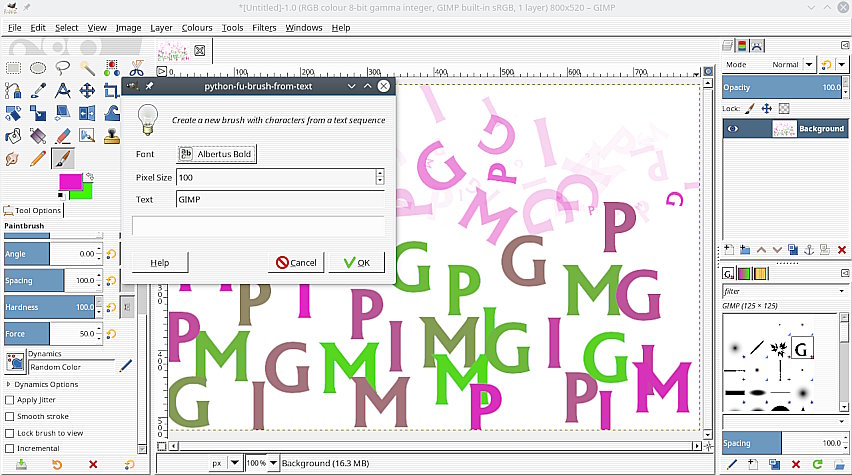The width and height of the screenshot is (852, 475).
Task: Open the Colours menu
Action: 197,28
